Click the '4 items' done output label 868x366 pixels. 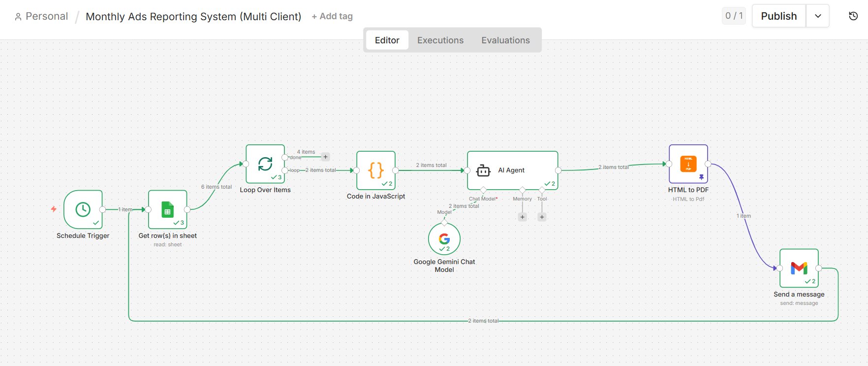pos(306,152)
